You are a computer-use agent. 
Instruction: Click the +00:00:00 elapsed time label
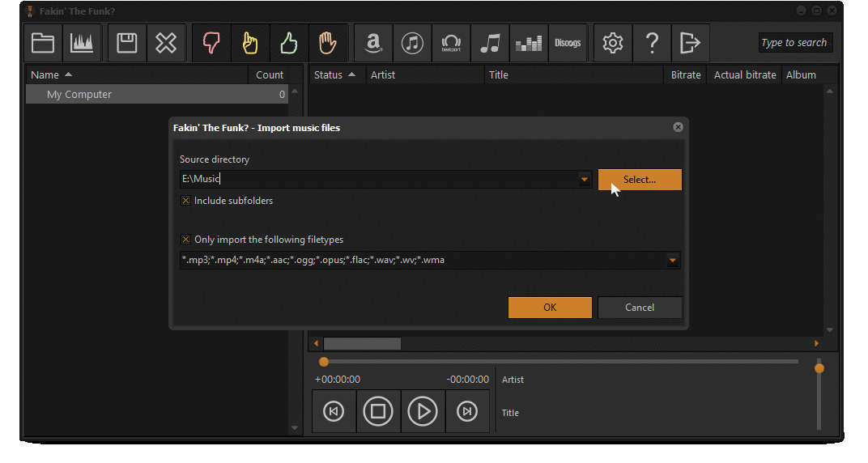click(338, 380)
